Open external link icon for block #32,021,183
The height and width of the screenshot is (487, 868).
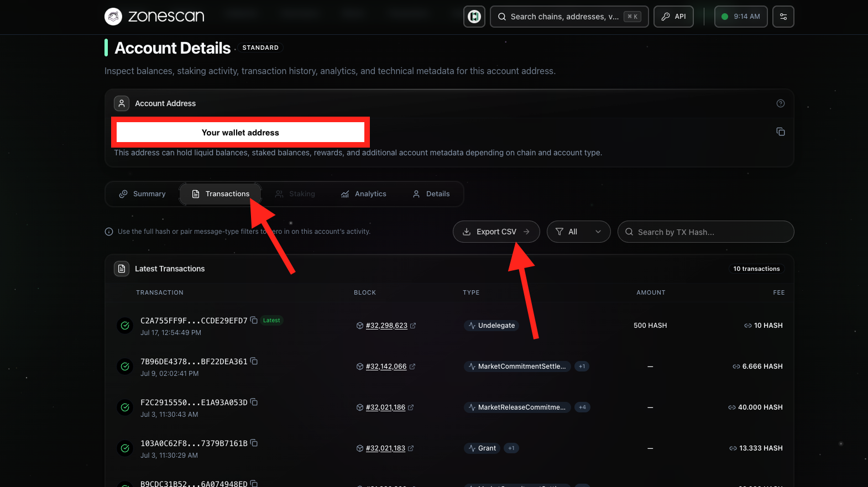click(411, 448)
